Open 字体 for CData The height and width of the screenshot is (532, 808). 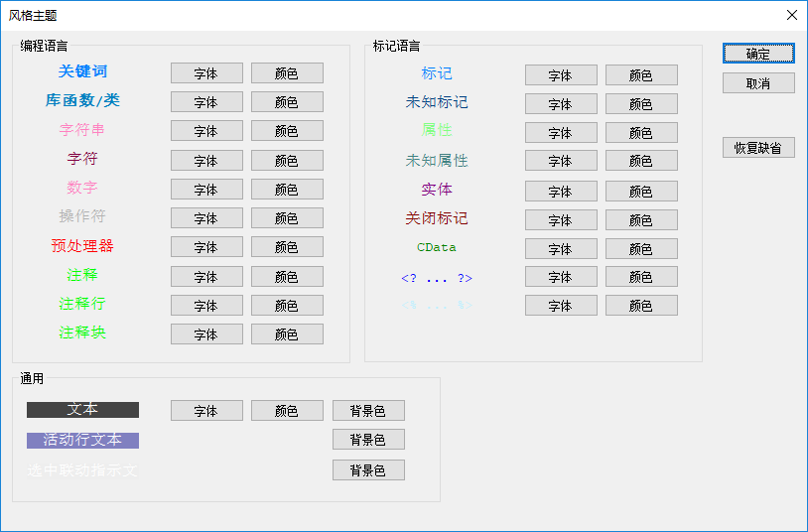(561, 249)
